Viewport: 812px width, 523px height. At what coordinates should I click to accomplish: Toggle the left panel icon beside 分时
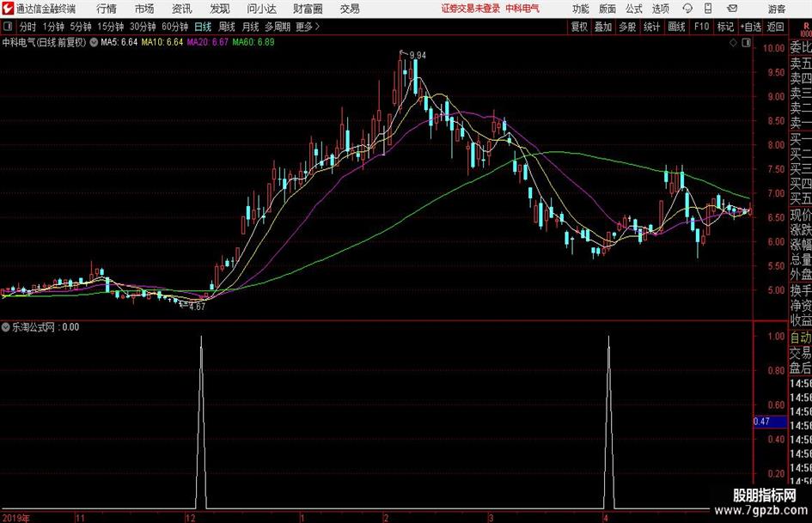click(7, 27)
